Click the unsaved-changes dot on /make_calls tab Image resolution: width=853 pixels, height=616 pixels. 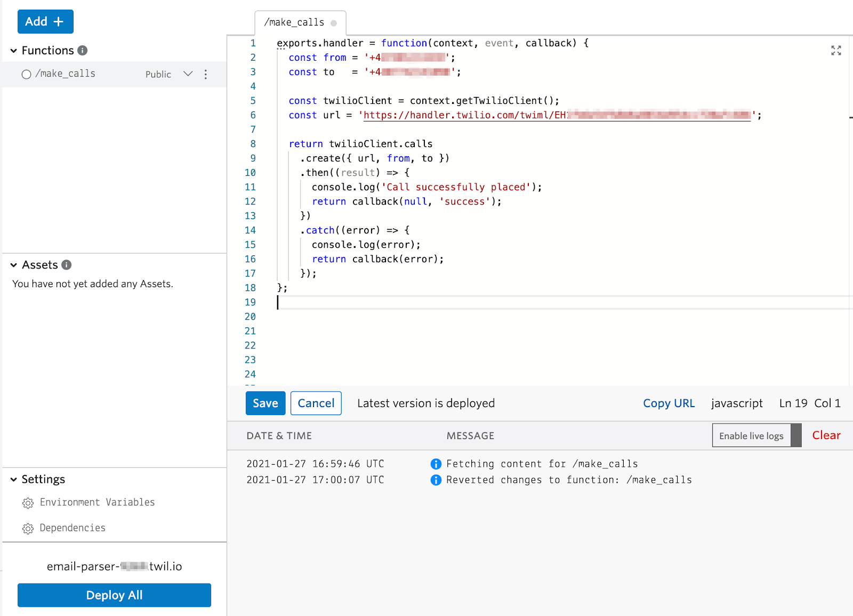point(334,23)
